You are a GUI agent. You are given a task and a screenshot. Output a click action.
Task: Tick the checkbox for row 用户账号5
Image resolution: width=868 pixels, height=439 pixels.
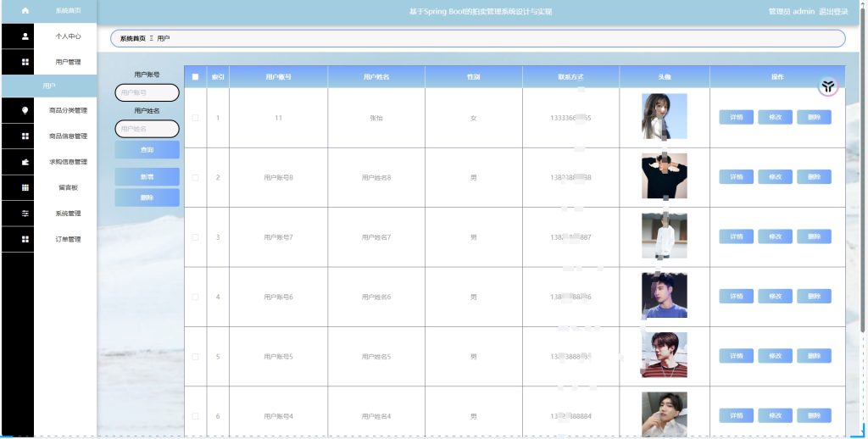pos(196,357)
